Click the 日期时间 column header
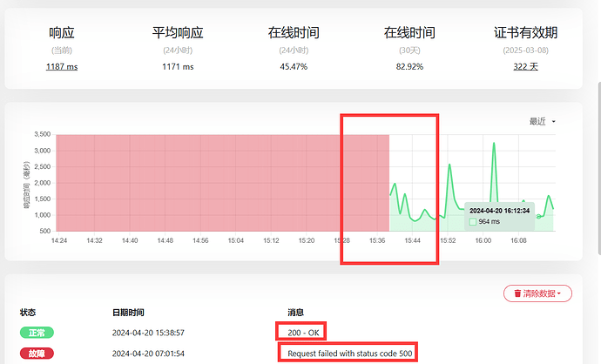The image size is (601, 364). (128, 313)
